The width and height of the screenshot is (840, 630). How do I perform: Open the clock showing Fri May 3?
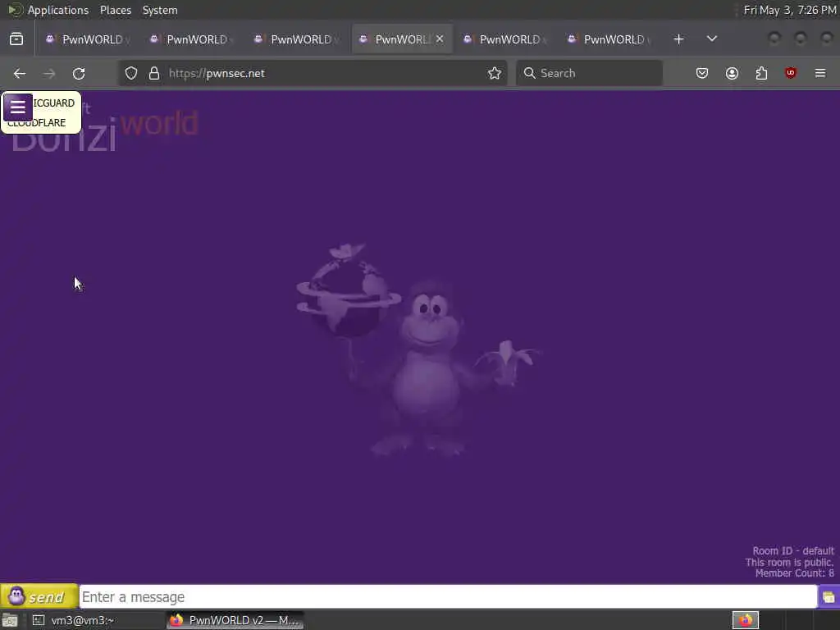tap(790, 10)
